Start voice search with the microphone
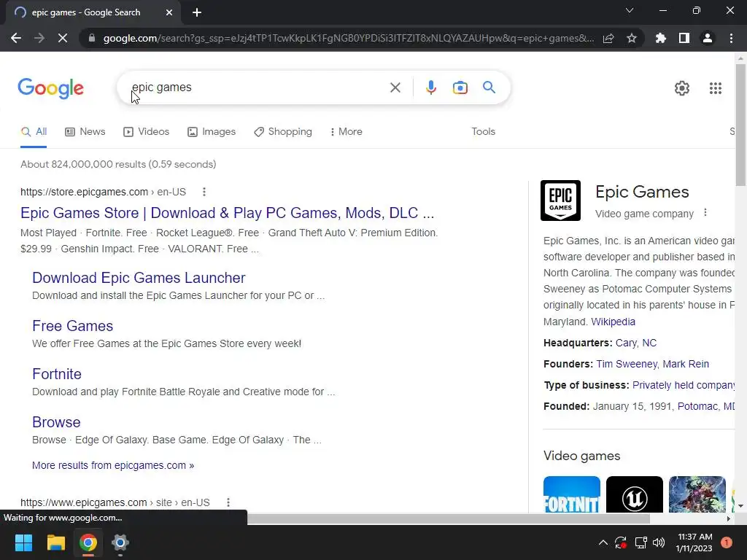 (x=430, y=87)
